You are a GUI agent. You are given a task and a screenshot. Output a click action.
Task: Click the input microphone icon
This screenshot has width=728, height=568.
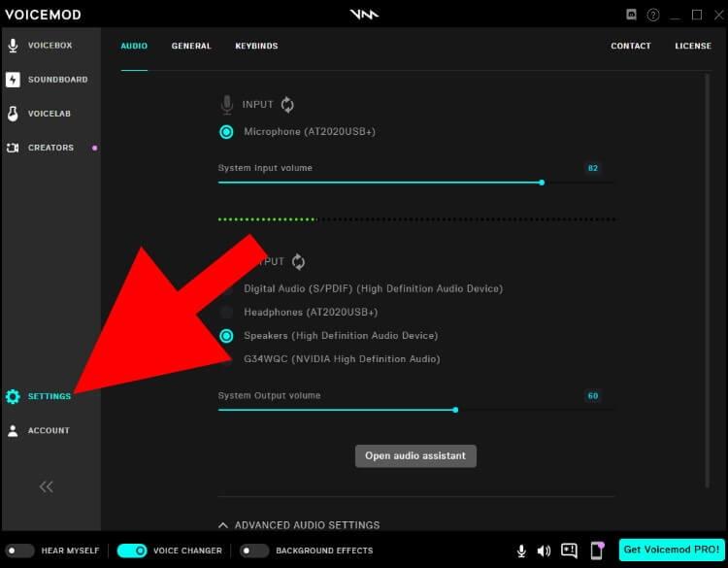click(227, 105)
